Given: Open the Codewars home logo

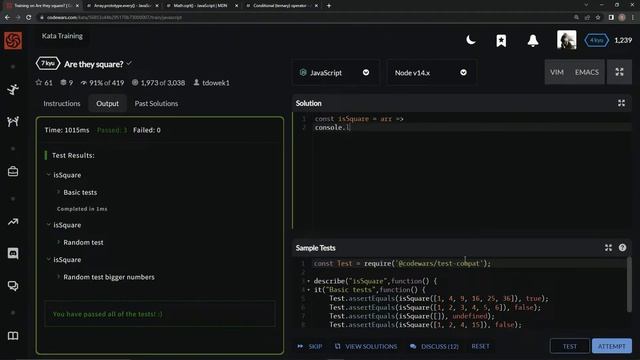Looking at the screenshot, I should 13,40.
